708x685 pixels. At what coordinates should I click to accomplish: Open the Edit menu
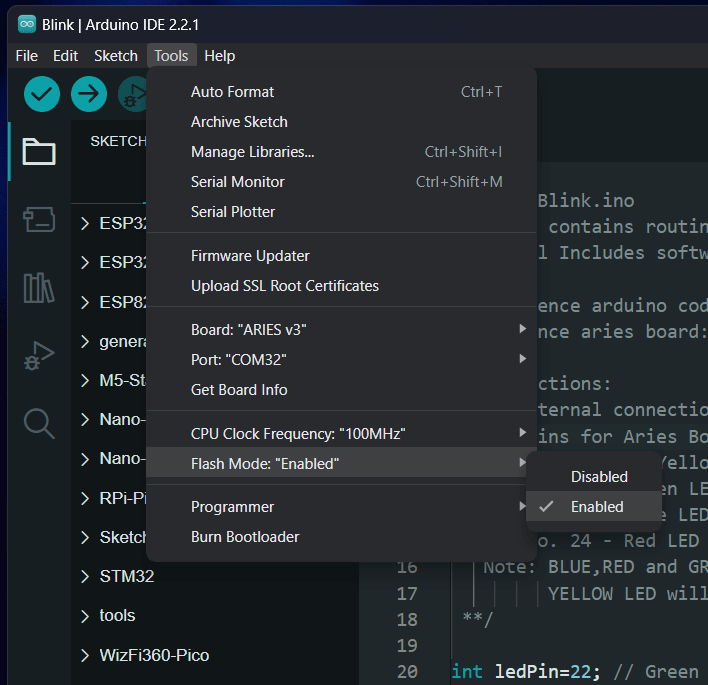coord(65,56)
